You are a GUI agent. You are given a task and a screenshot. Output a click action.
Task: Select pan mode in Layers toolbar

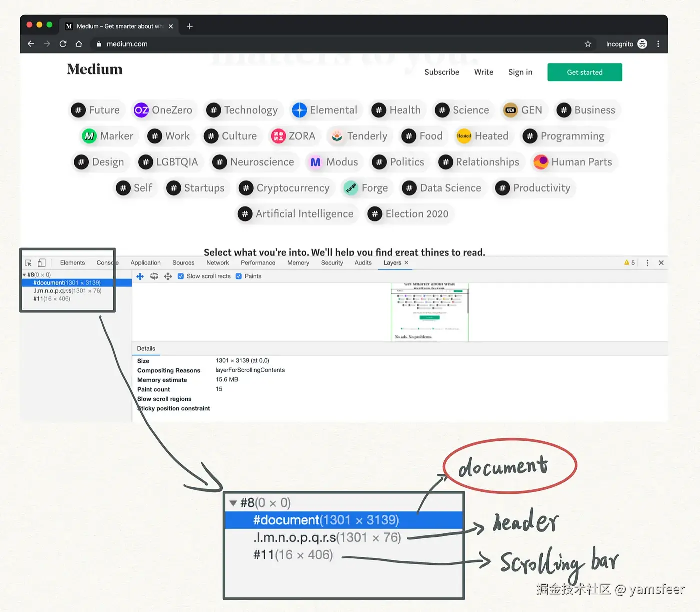tap(140, 276)
